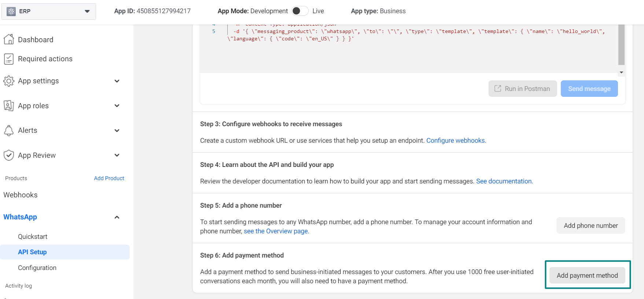Open the Activity log section
The image size is (644, 299).
[18, 286]
